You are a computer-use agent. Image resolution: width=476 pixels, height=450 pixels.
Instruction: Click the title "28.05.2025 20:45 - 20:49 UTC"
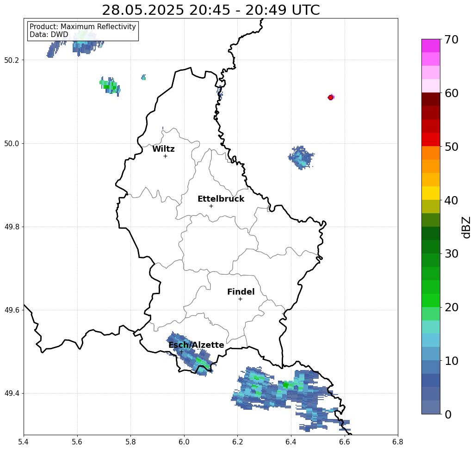click(x=210, y=10)
